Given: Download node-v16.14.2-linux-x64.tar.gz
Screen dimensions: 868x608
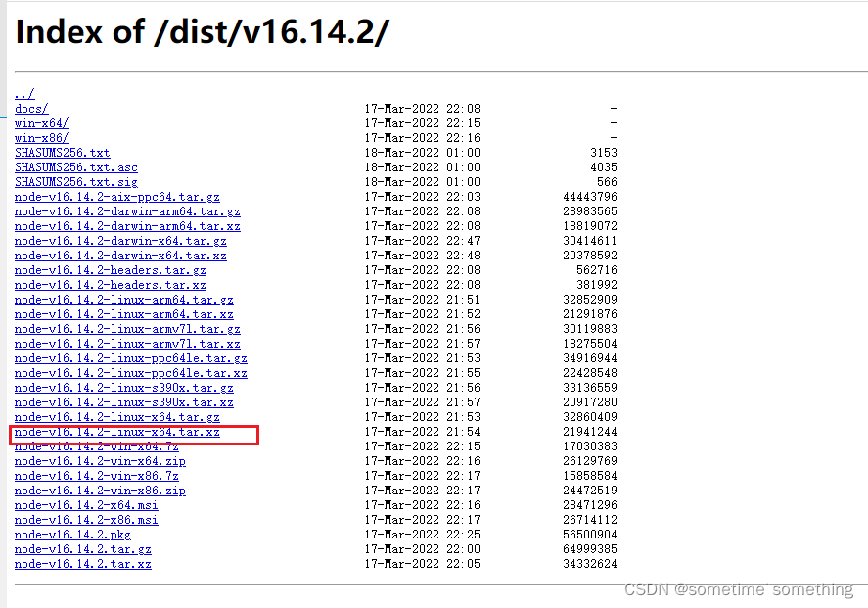Looking at the screenshot, I should pyautogui.click(x=116, y=417).
